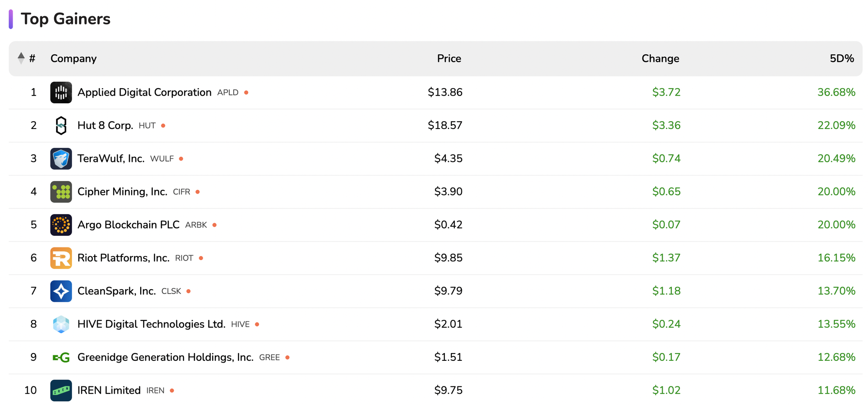This screenshot has height=406, width=868.
Task: Click the Greenidge Generation green G logo
Action: coord(61,357)
